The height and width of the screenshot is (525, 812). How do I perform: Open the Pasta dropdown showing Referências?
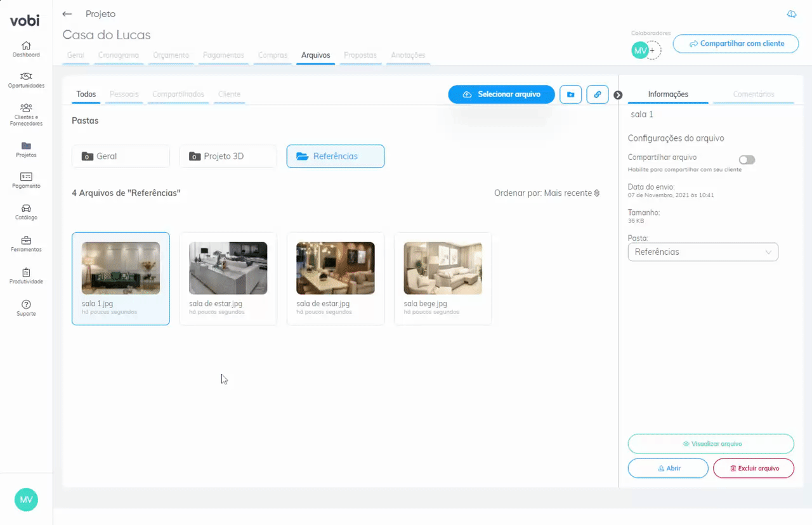pyautogui.click(x=703, y=252)
